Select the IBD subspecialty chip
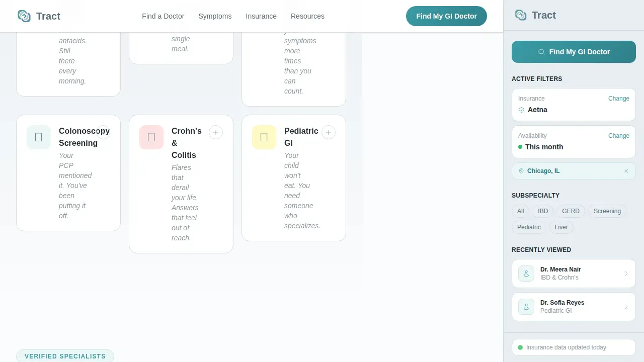Image resolution: width=644 pixels, height=362 pixels. tap(543, 211)
